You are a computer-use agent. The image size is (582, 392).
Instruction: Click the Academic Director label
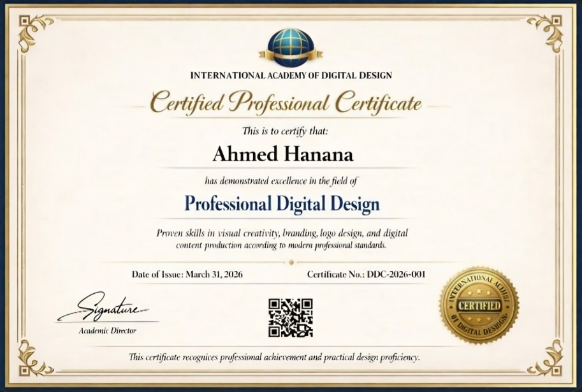click(x=107, y=331)
